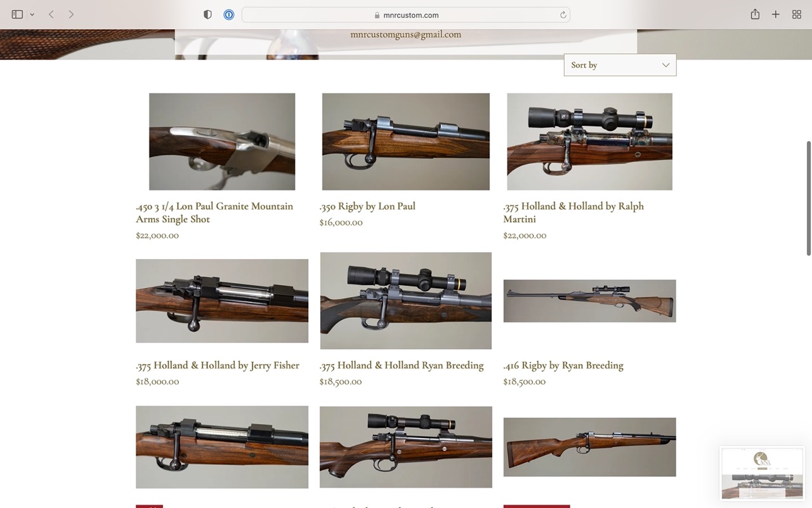Open the screenshot preview thumbnail in the corner
The height and width of the screenshot is (508, 812).
tap(762, 474)
